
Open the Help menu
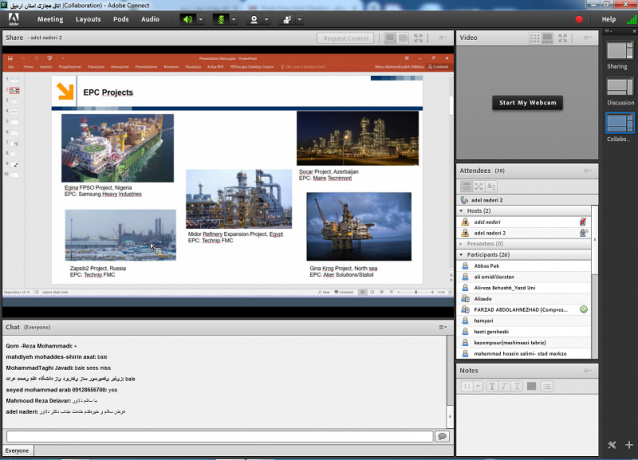point(609,19)
